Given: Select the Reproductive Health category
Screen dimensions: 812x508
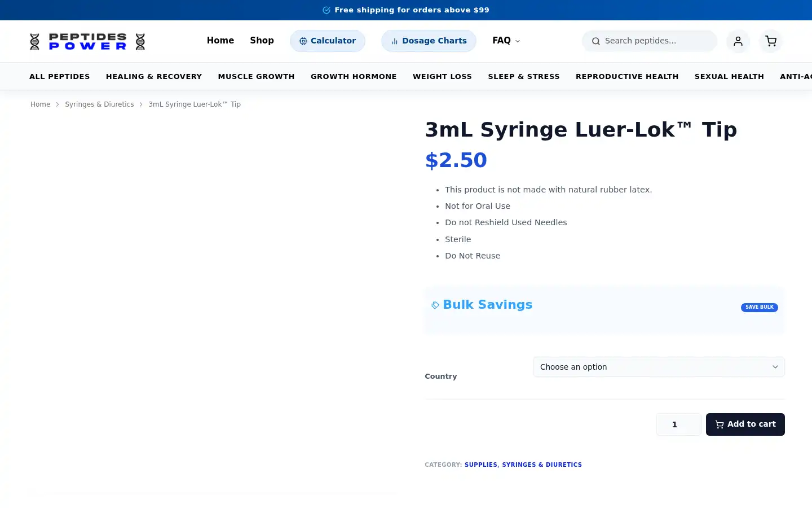Looking at the screenshot, I should pos(627,77).
